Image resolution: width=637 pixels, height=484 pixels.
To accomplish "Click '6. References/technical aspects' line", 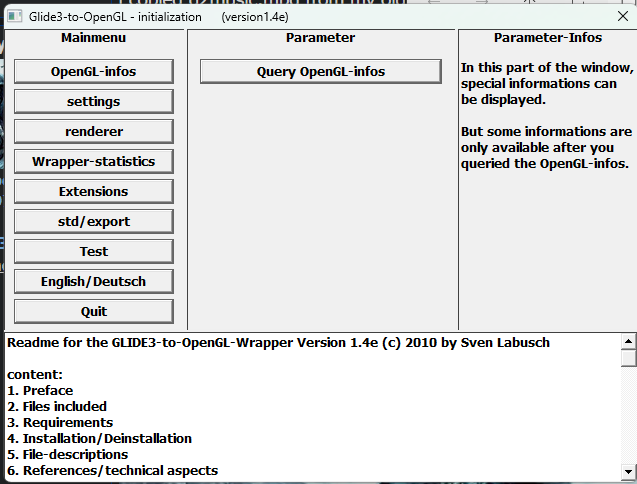I will (113, 471).
